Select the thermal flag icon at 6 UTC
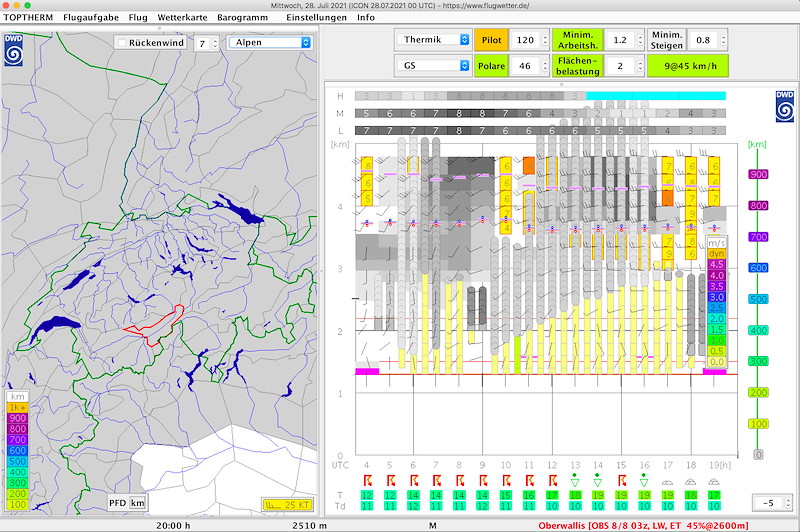This screenshot has width=800, height=532. pyautogui.click(x=414, y=480)
